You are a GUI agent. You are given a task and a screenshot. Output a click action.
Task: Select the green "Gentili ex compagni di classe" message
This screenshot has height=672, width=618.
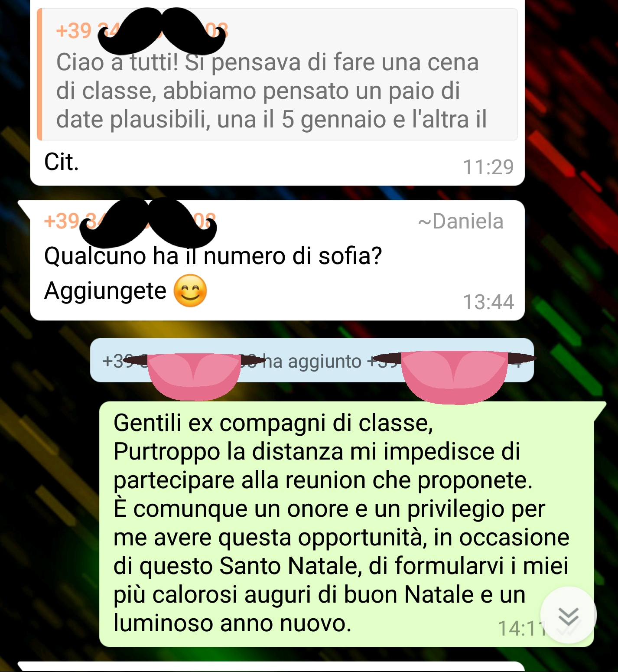(x=347, y=524)
